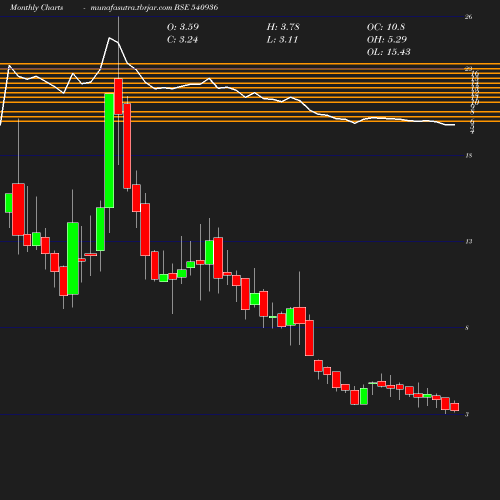500x500 pixels.
Task: Click the price axis label "8"
Action: point(467,328)
